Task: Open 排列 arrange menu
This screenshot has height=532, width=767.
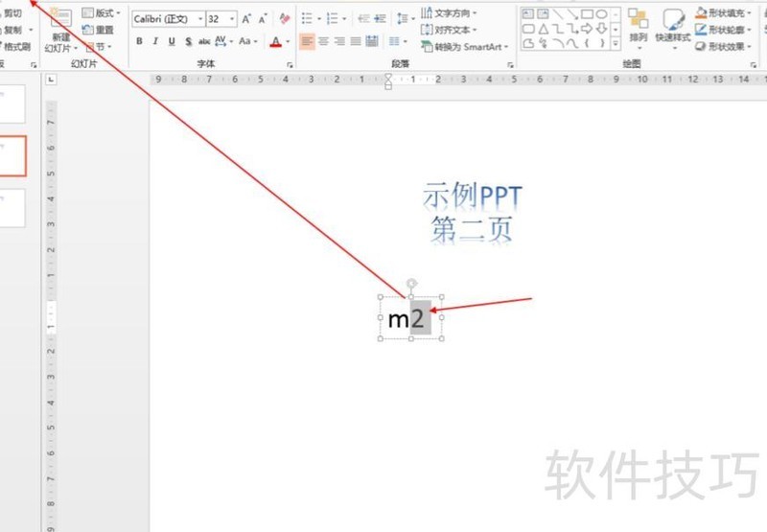Action: coord(639,29)
